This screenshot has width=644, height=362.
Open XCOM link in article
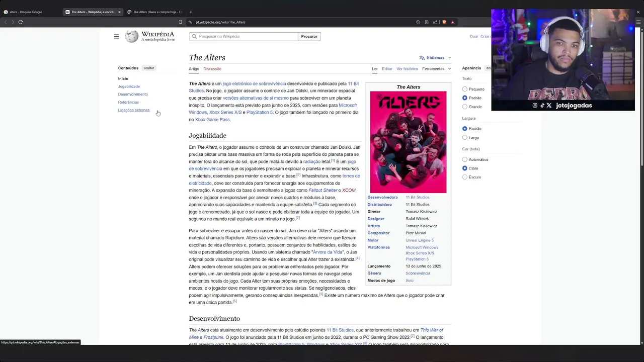pyautogui.click(x=349, y=191)
